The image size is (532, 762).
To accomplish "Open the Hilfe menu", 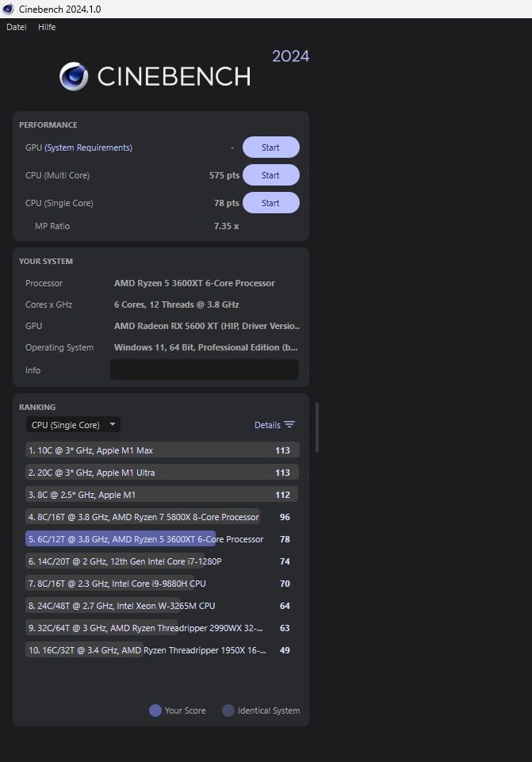I will (47, 27).
